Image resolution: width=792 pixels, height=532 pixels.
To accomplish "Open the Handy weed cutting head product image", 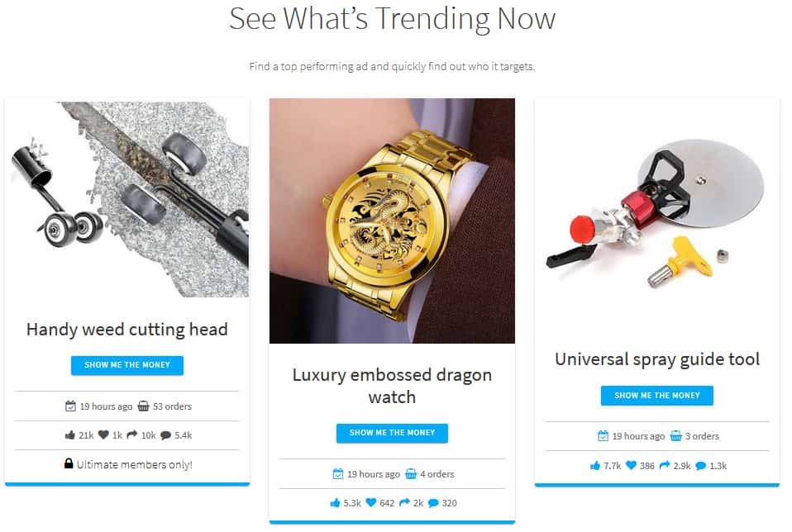I will (127, 199).
